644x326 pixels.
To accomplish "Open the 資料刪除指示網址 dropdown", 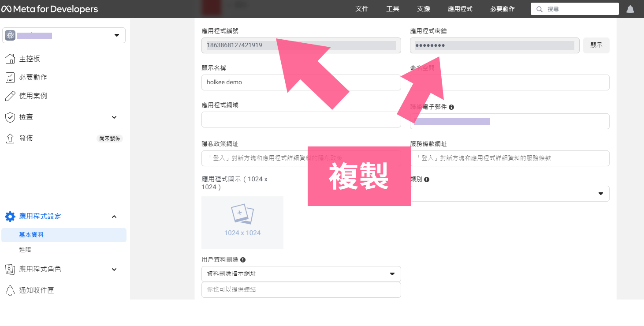I will tap(301, 274).
